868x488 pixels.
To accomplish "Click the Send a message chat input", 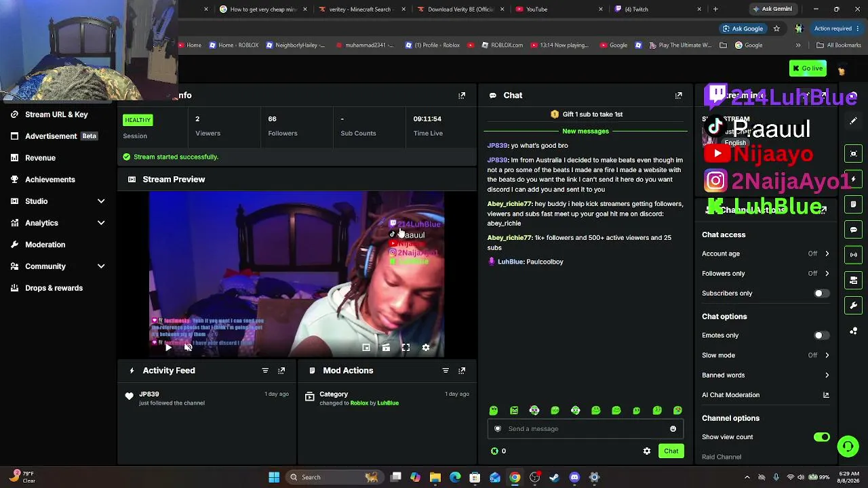I will tap(585, 428).
